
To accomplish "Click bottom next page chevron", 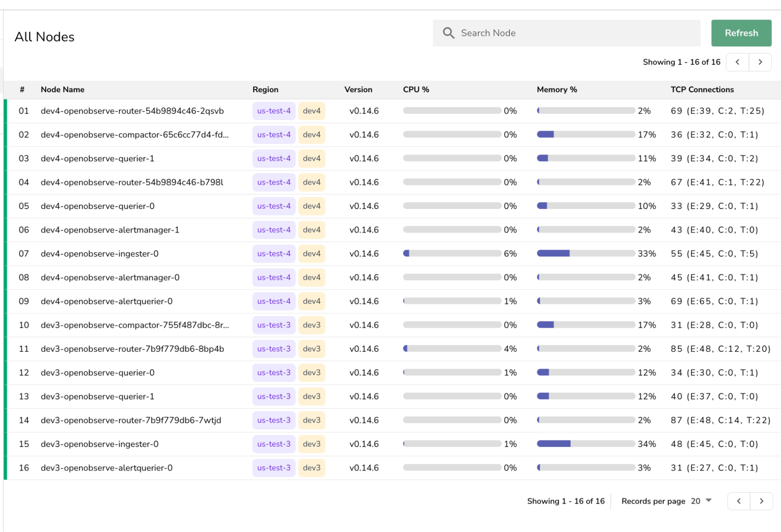I will (x=761, y=501).
